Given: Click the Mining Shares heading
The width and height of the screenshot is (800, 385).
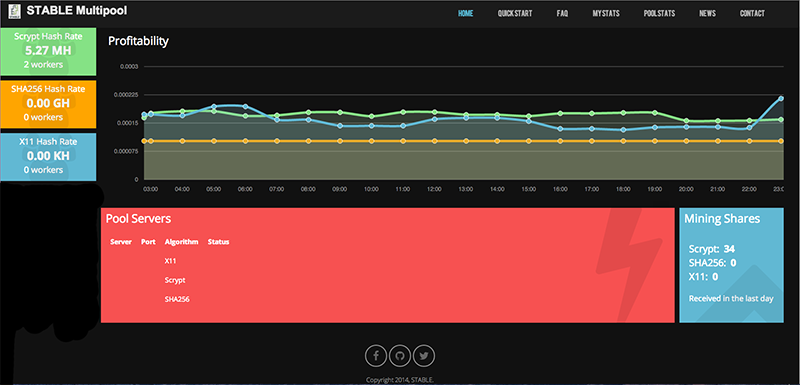Looking at the screenshot, I should pyautogui.click(x=722, y=219).
